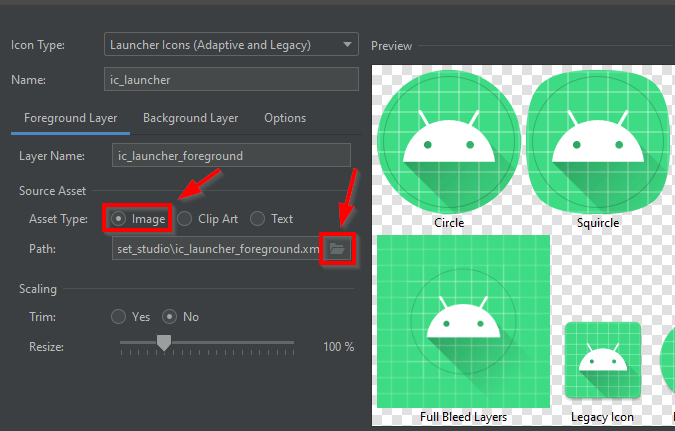Click the Layer Name input field
This screenshot has width=675, height=431.
click(231, 155)
